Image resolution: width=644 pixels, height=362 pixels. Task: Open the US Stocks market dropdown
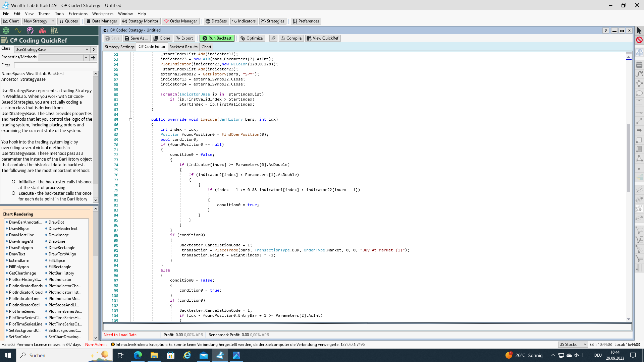pos(573,345)
